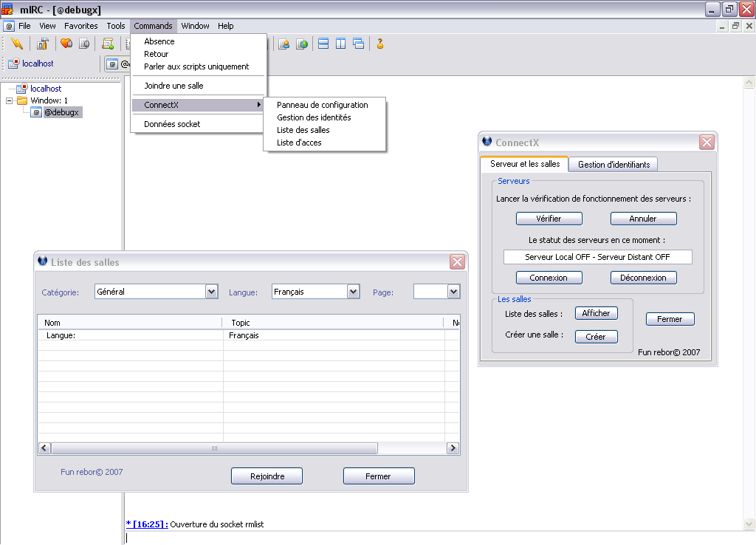Close the ConnectX dialog with X

[707, 143]
